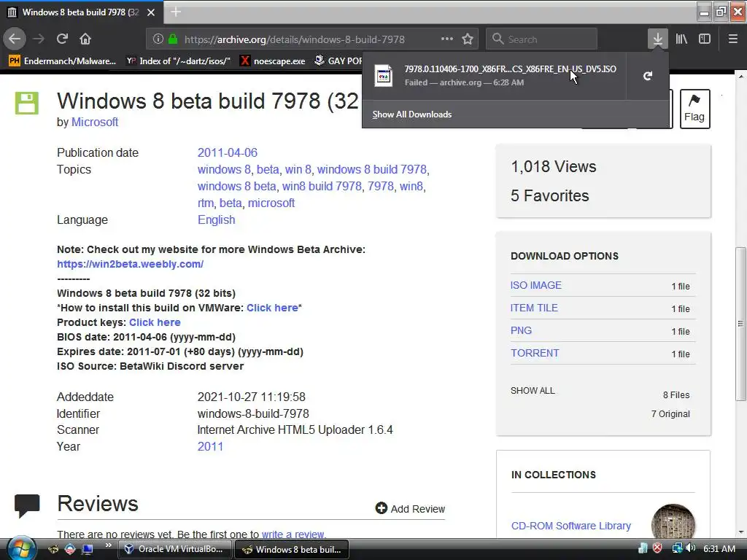Retry the failed ISO download
The height and width of the screenshot is (560, 747).
[648, 76]
